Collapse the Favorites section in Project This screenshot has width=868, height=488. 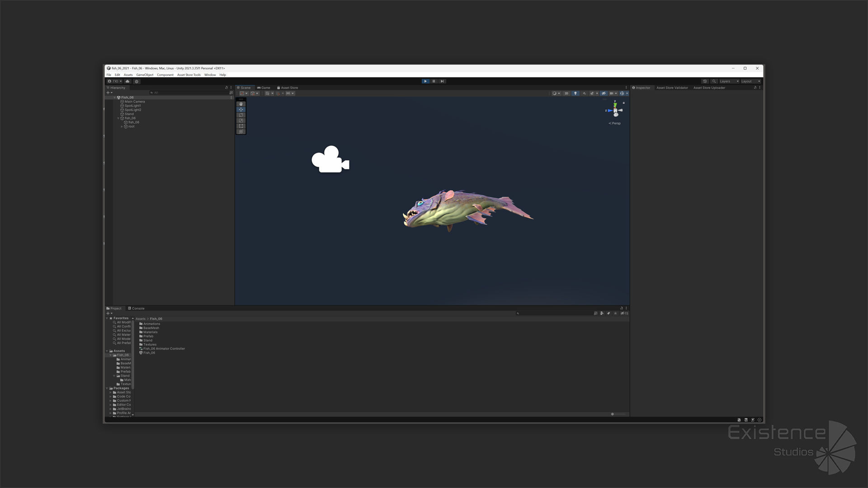(x=107, y=318)
